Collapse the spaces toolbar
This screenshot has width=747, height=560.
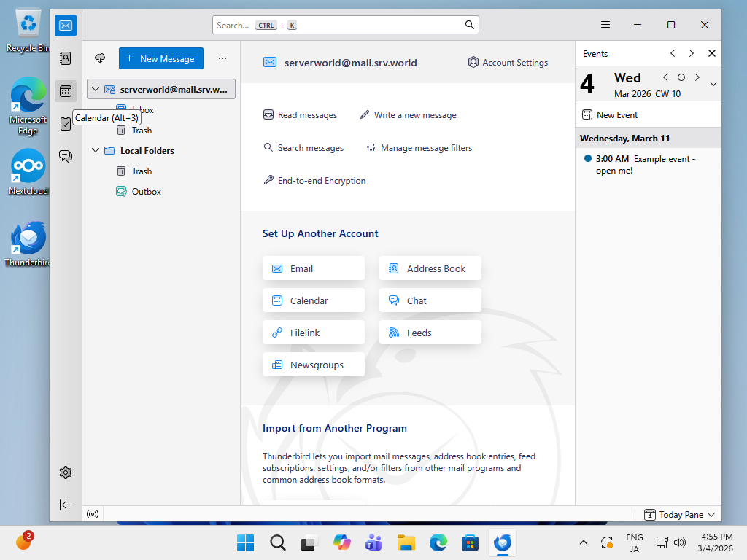click(66, 505)
